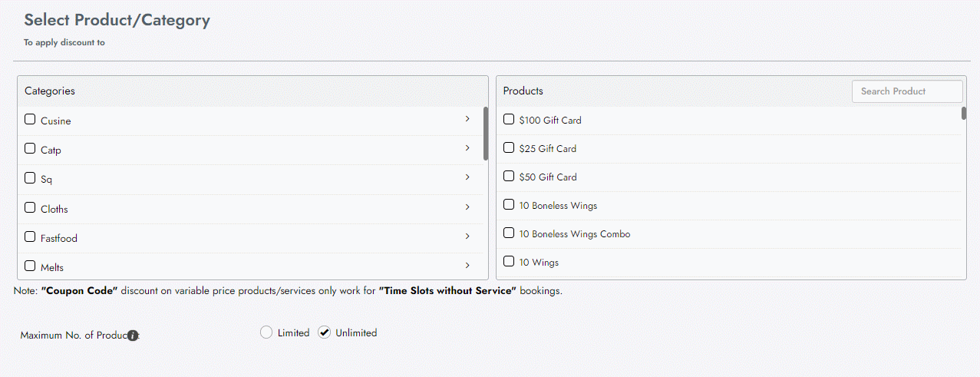Check the Cusine category checkbox
The image size is (980, 377).
coord(30,120)
